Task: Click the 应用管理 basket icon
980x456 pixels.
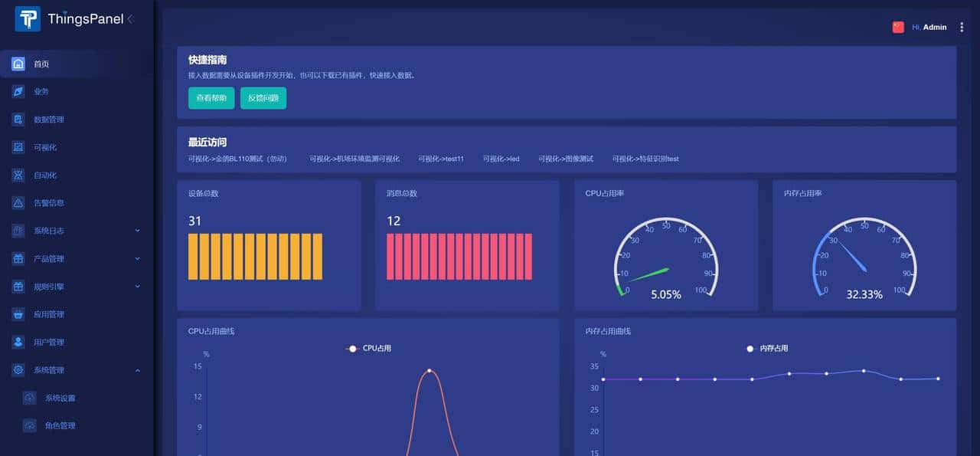Action: pos(18,314)
